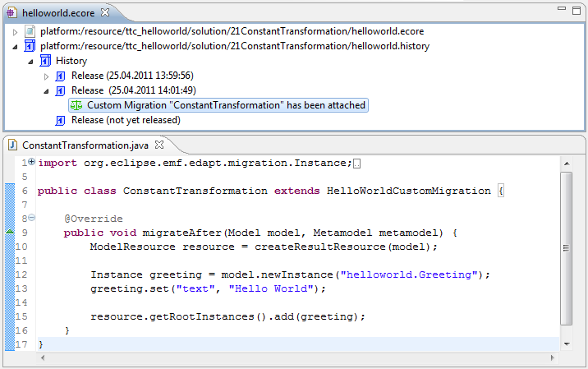The image size is (588, 369).
Task: Click the "Hello World" string literal
Action: pos(271,288)
